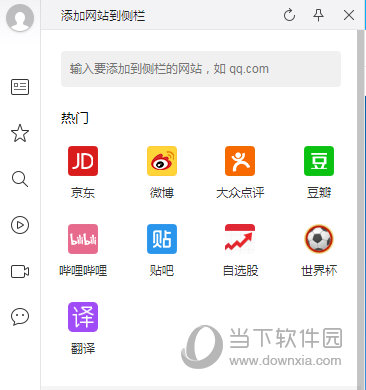The height and width of the screenshot is (390, 366).
Task: Select the 微博 text label
Action: click(x=162, y=193)
